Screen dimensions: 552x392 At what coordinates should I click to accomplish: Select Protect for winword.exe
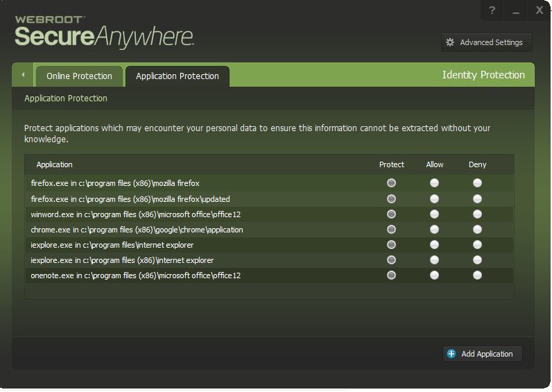tap(392, 214)
